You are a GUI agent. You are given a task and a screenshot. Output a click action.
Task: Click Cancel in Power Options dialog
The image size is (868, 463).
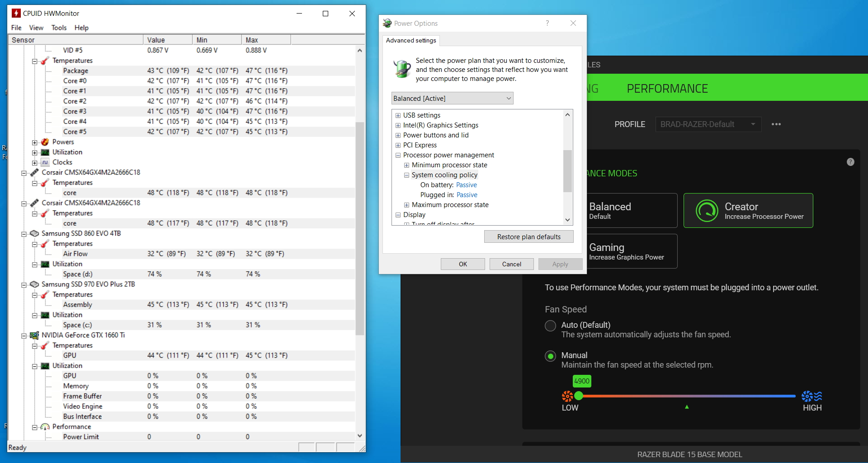point(512,264)
